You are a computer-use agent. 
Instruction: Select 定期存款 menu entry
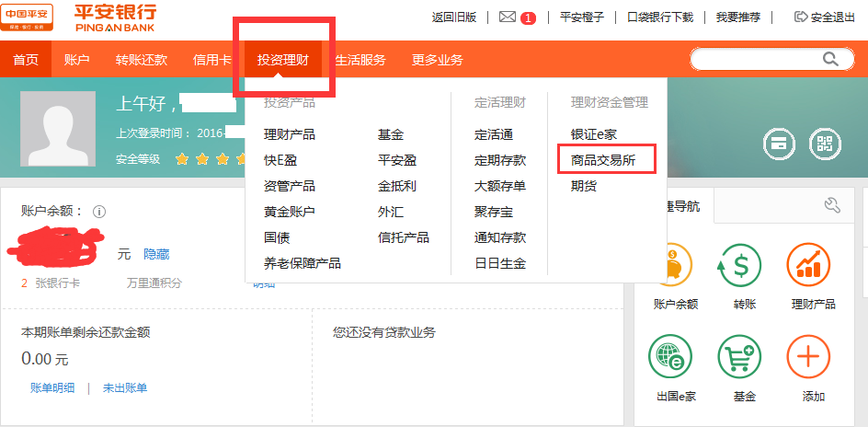tap(500, 161)
